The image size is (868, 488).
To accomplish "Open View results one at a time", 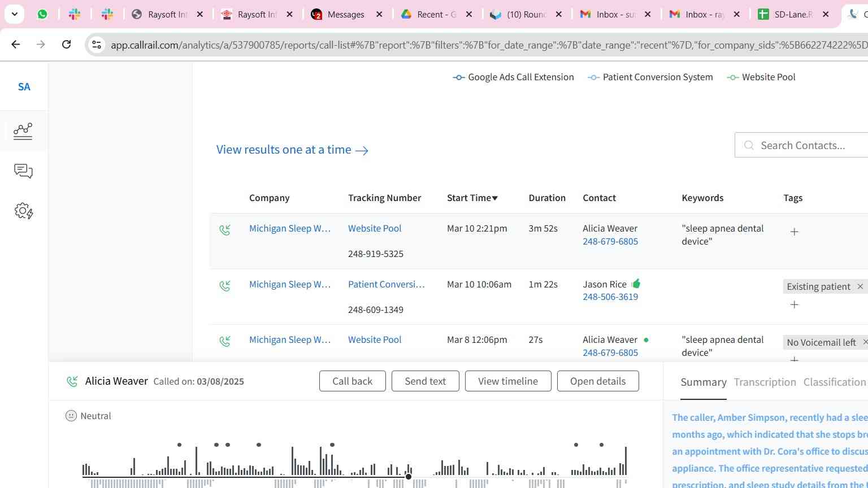I will tap(292, 150).
